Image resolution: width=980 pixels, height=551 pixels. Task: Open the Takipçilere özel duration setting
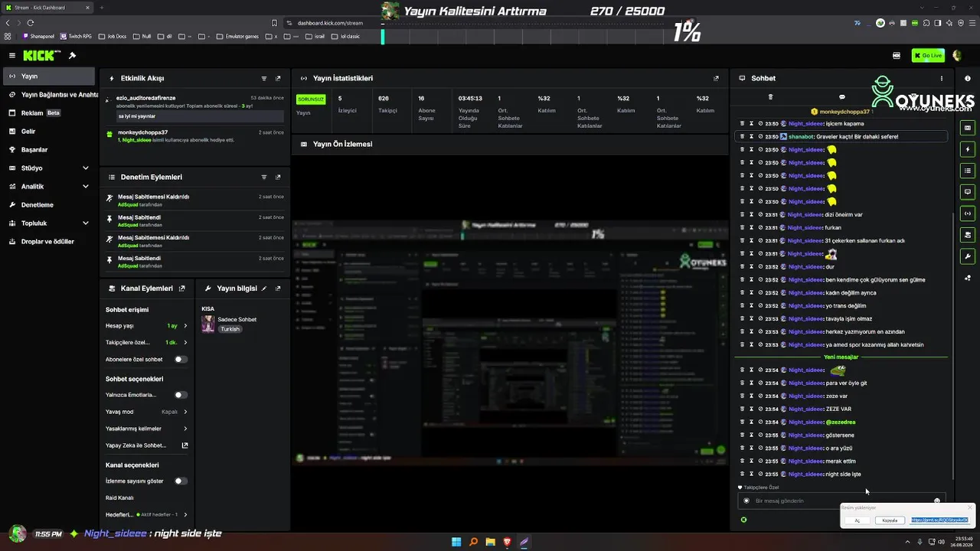(146, 342)
